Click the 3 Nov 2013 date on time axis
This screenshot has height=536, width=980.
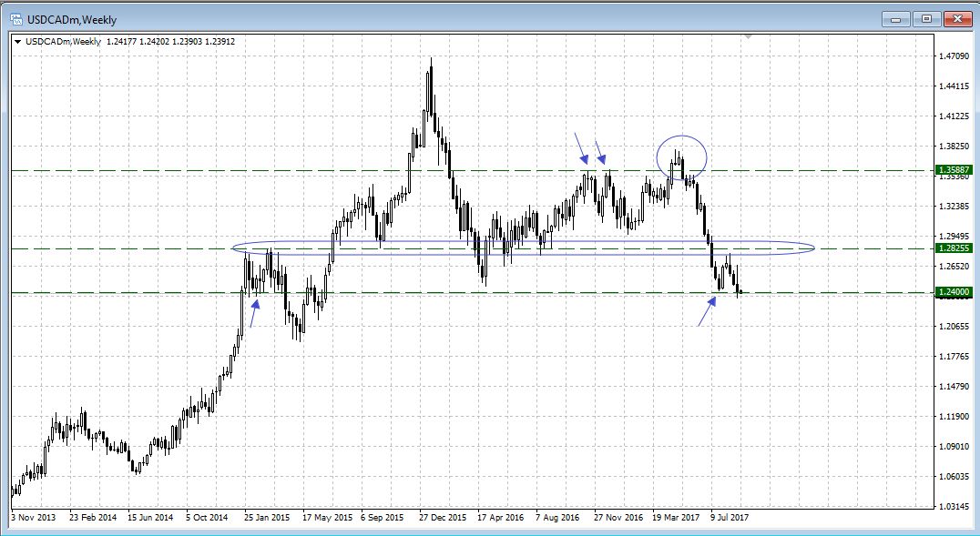click(x=33, y=517)
